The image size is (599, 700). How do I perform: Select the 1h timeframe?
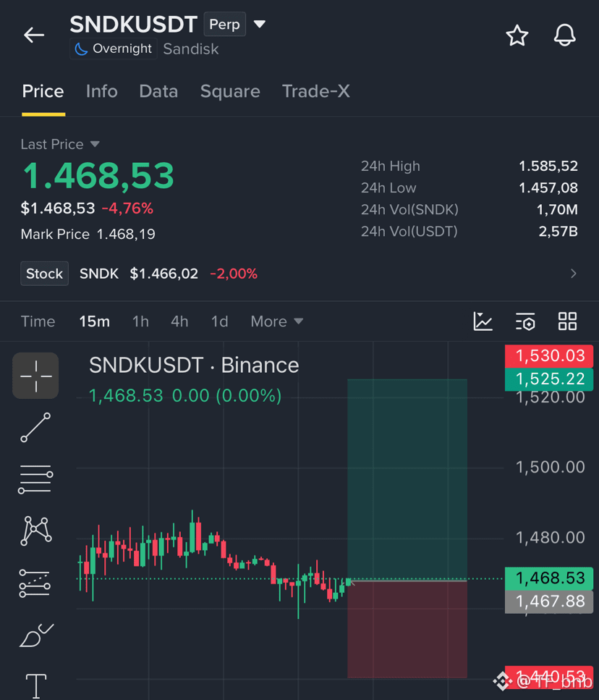tap(140, 321)
